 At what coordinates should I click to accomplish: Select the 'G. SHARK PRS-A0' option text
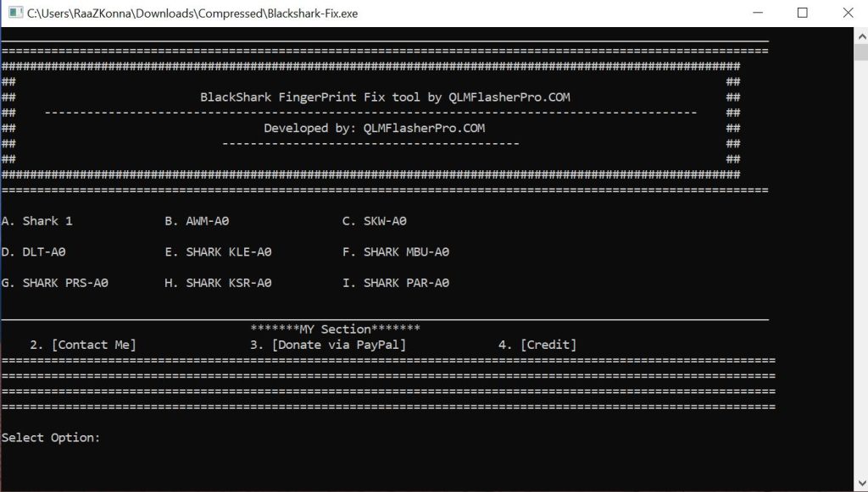pos(55,283)
